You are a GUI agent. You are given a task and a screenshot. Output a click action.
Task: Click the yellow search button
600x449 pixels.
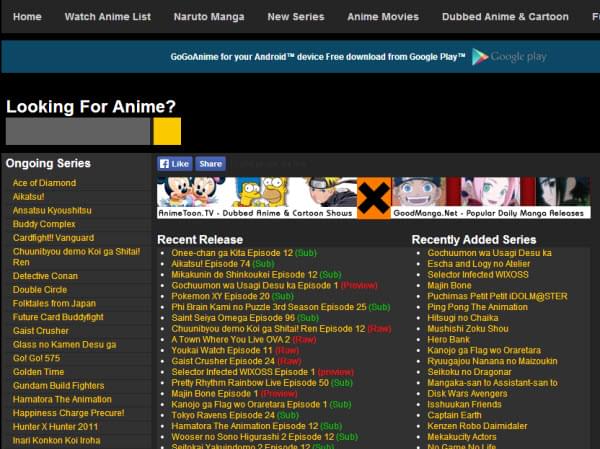(167, 131)
